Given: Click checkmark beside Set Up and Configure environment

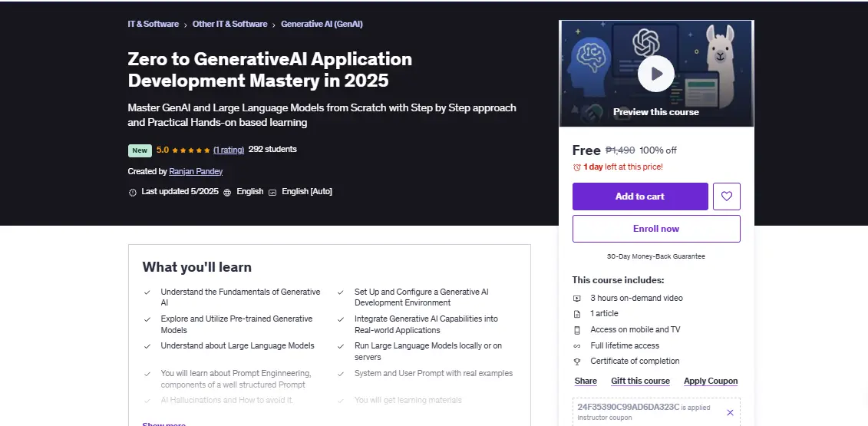Looking at the screenshot, I should click(x=341, y=292).
